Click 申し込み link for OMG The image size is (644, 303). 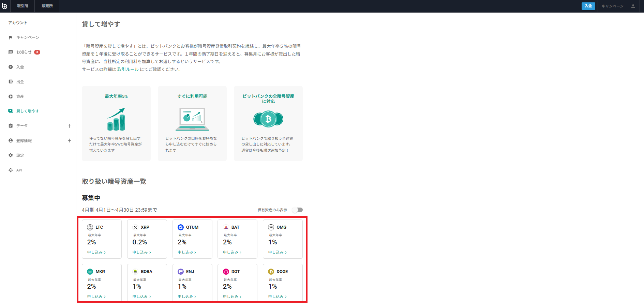(x=278, y=252)
